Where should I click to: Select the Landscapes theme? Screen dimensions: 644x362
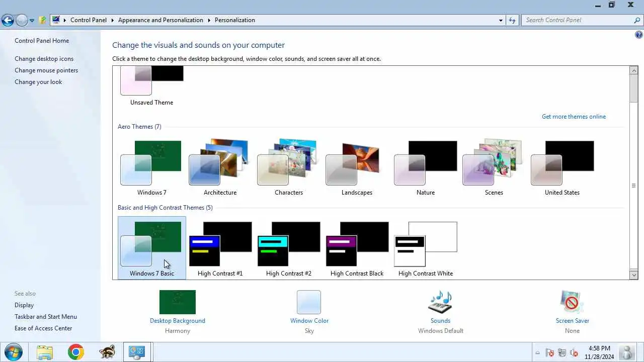pyautogui.click(x=357, y=168)
